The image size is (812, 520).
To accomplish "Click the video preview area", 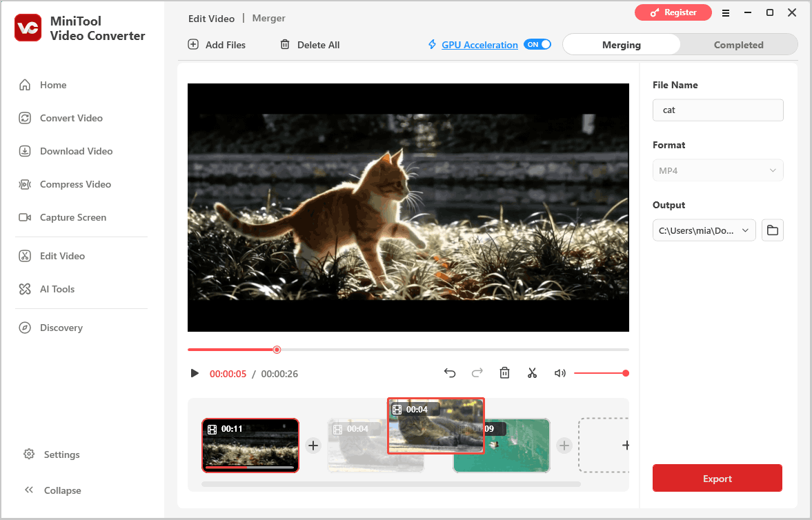I will pyautogui.click(x=408, y=207).
